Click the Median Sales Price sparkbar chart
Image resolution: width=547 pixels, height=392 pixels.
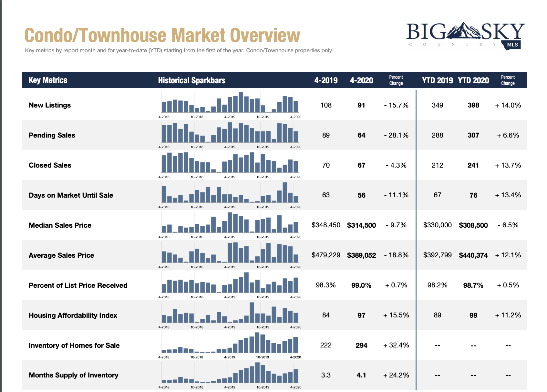click(230, 223)
